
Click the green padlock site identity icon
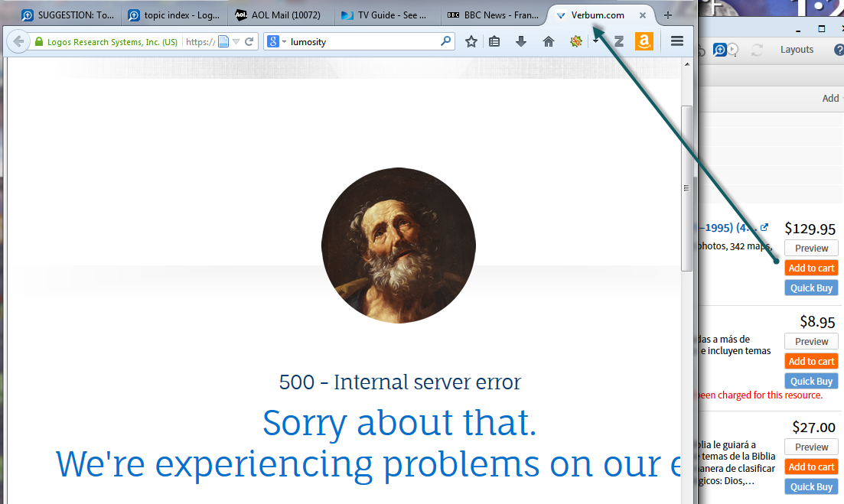tap(39, 41)
